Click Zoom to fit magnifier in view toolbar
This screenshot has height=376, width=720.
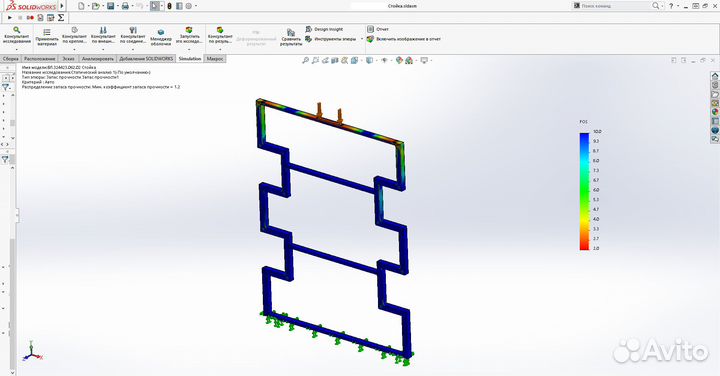click(305, 60)
